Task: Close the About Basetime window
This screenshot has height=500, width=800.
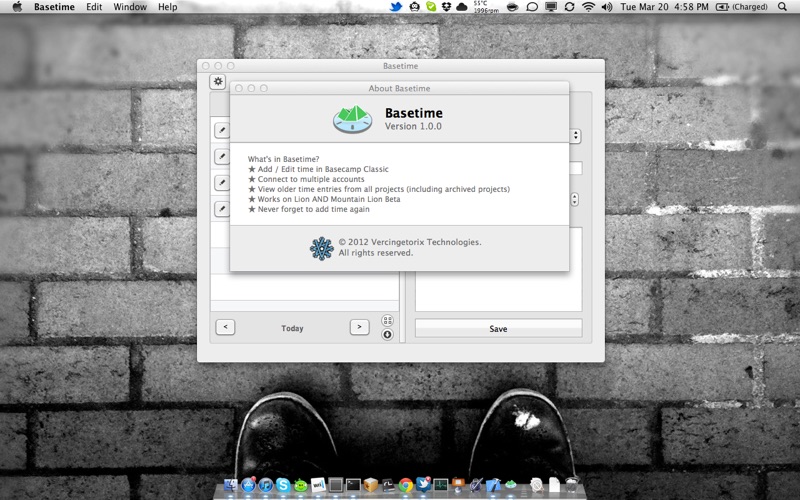Action: pyautogui.click(x=239, y=88)
